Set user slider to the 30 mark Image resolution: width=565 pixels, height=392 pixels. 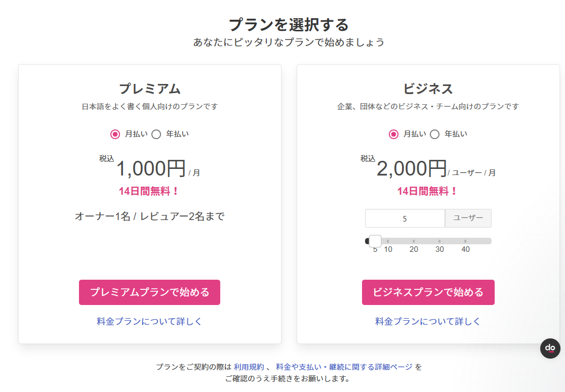click(439, 241)
